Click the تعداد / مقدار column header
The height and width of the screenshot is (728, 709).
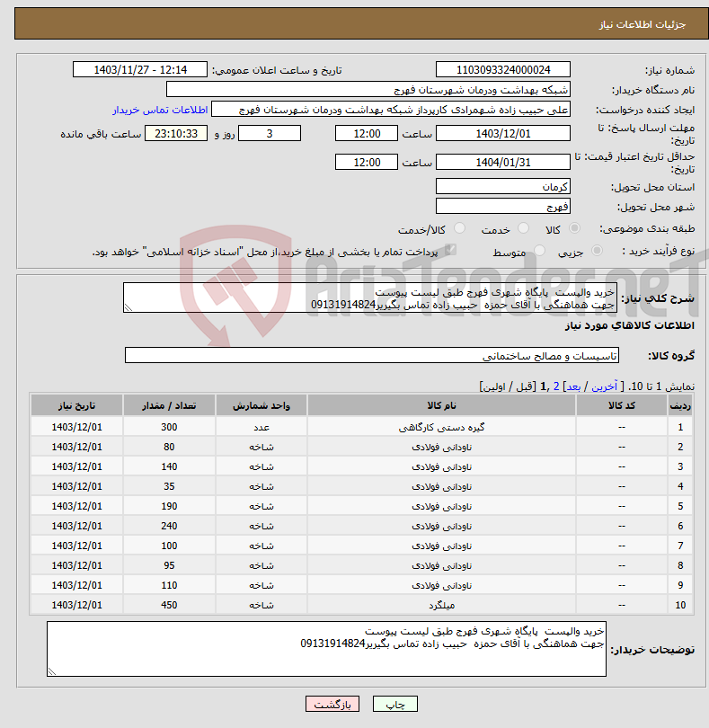pyautogui.click(x=169, y=405)
